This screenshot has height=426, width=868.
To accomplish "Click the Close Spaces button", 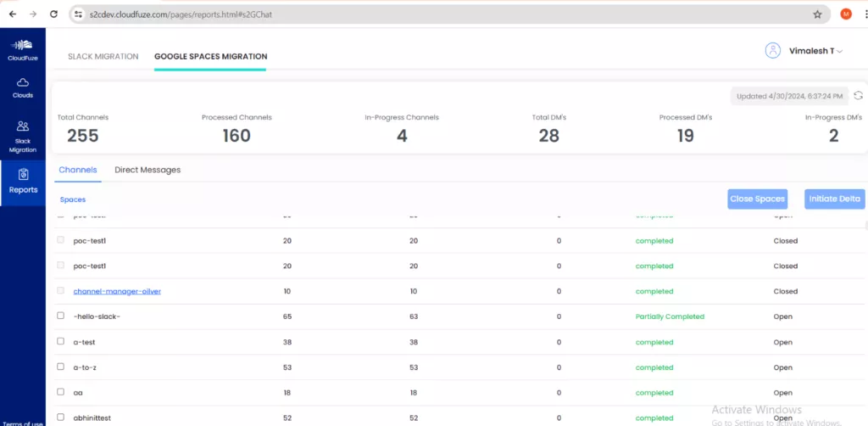I will pyautogui.click(x=757, y=199).
